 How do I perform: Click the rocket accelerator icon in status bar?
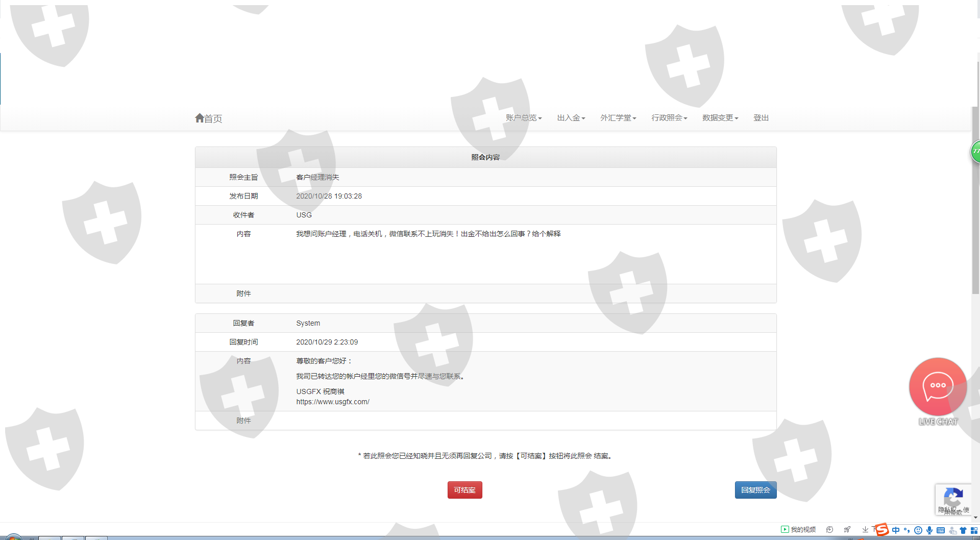tap(847, 530)
